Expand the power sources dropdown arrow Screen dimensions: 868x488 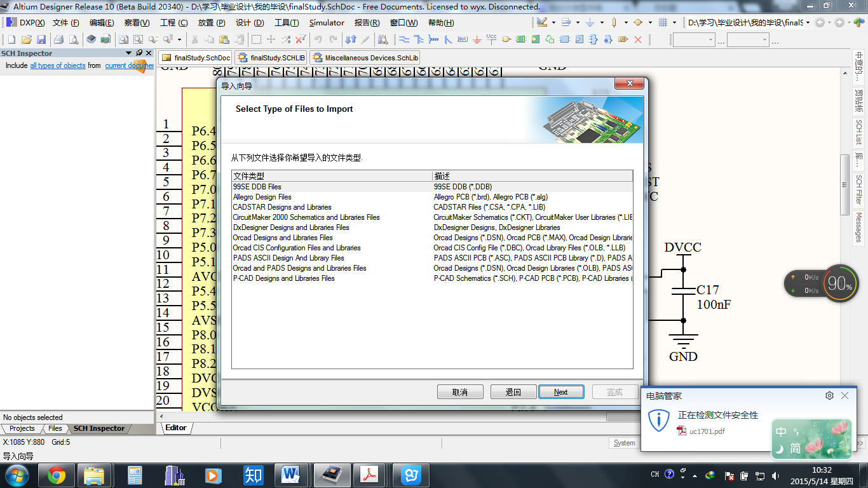602,22
